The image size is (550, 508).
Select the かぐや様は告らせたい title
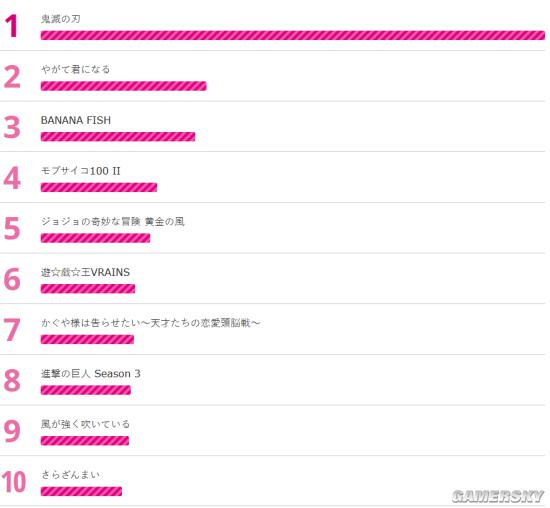pos(150,323)
